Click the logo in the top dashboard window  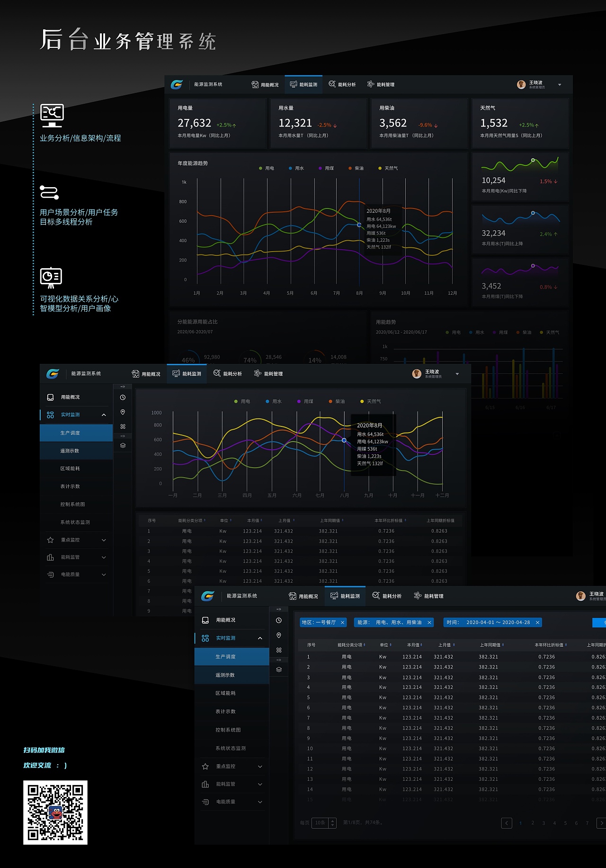point(177,84)
